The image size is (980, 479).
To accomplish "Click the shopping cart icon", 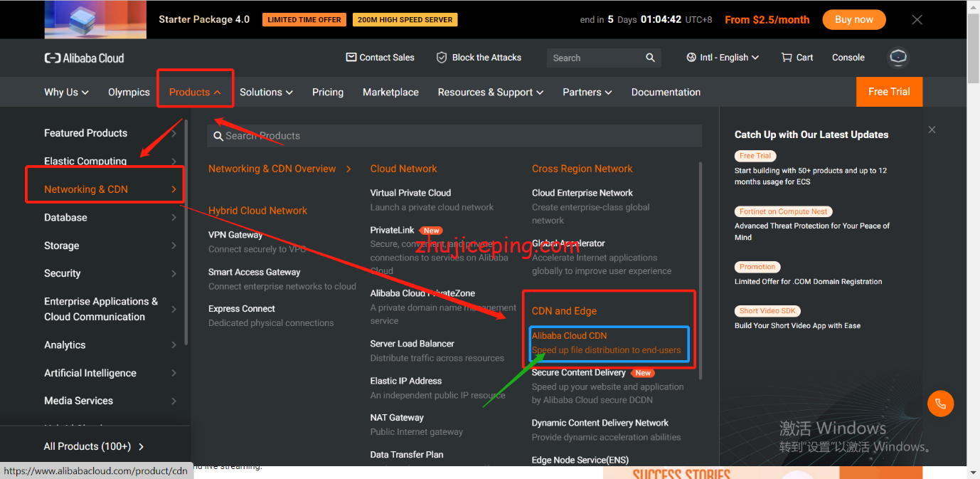I will 787,57.
